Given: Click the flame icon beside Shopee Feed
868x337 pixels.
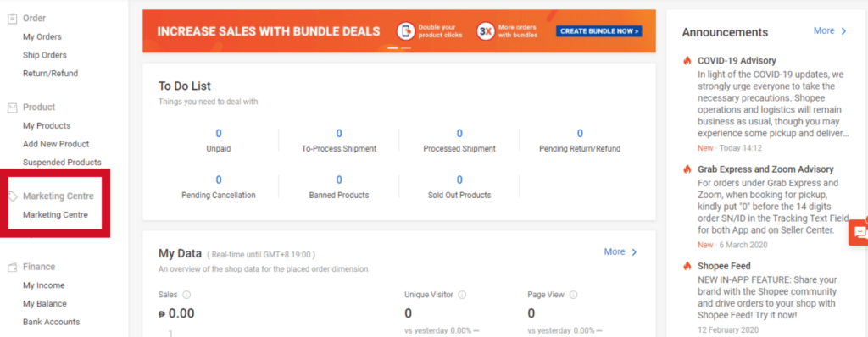Looking at the screenshot, I should coord(687,266).
